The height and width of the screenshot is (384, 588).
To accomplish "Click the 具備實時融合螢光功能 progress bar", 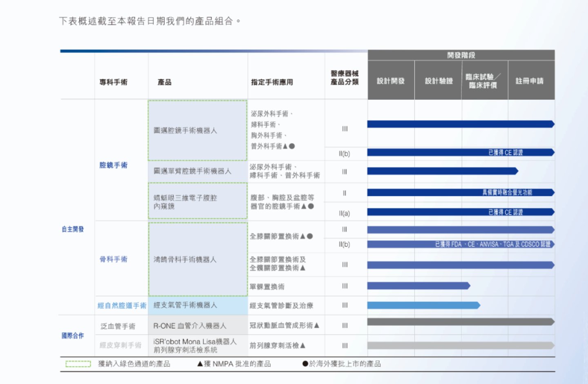I will pyautogui.click(x=460, y=192).
